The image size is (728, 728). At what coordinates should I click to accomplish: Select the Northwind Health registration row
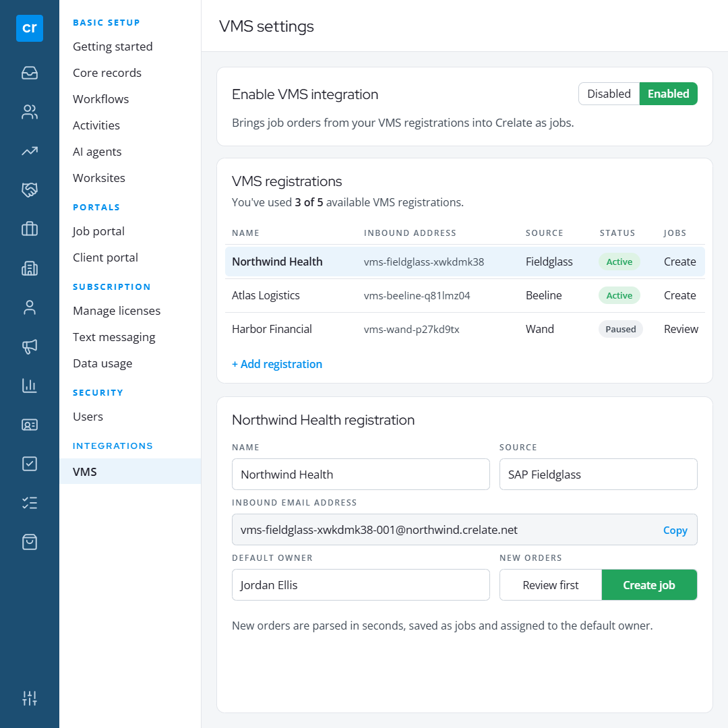coord(464,262)
